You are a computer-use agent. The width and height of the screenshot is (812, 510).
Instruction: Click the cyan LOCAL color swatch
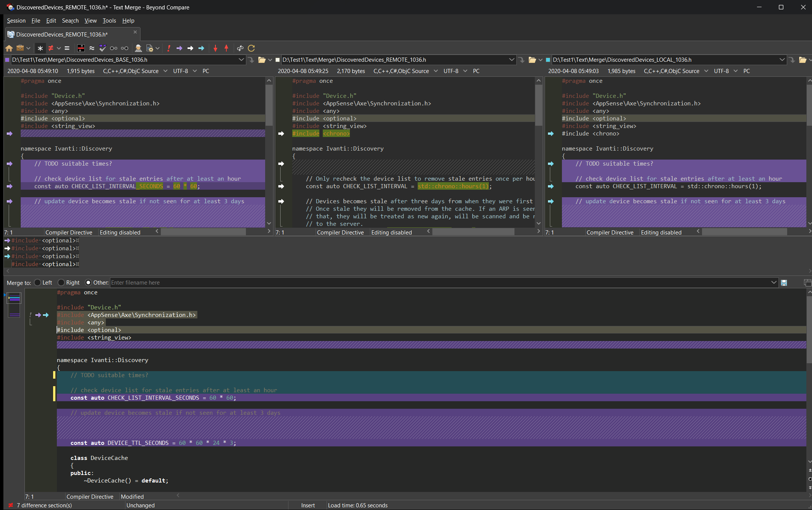click(x=548, y=59)
